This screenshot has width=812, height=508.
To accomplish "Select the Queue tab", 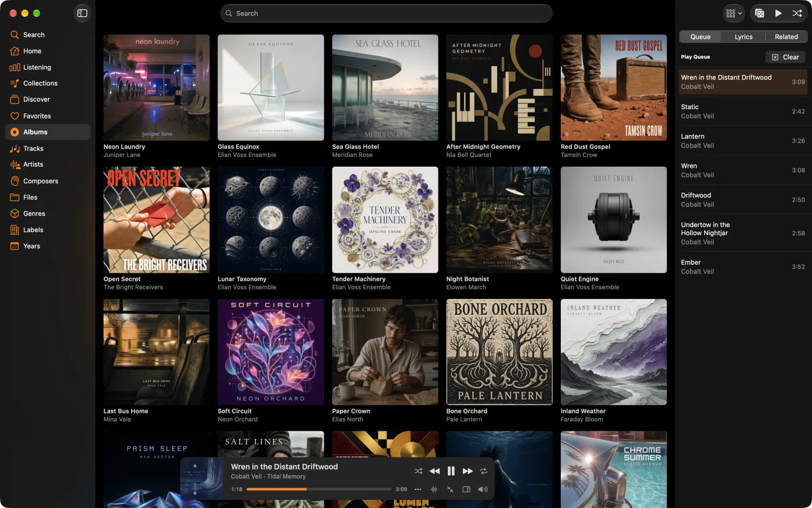I will point(700,37).
